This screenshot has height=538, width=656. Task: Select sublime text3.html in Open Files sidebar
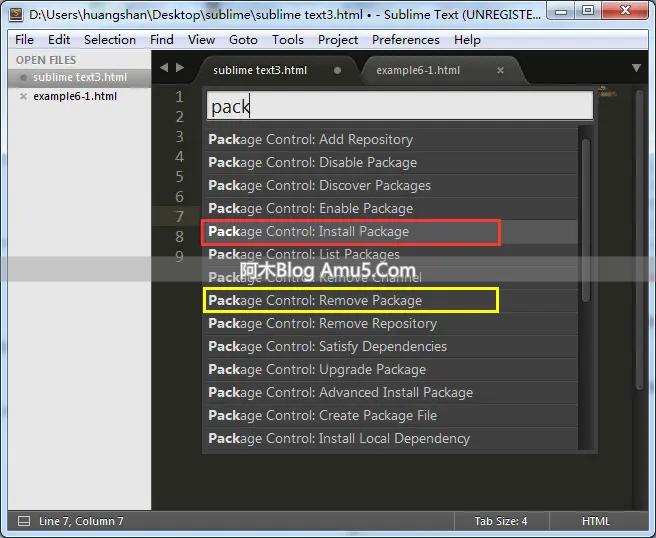coord(79,77)
